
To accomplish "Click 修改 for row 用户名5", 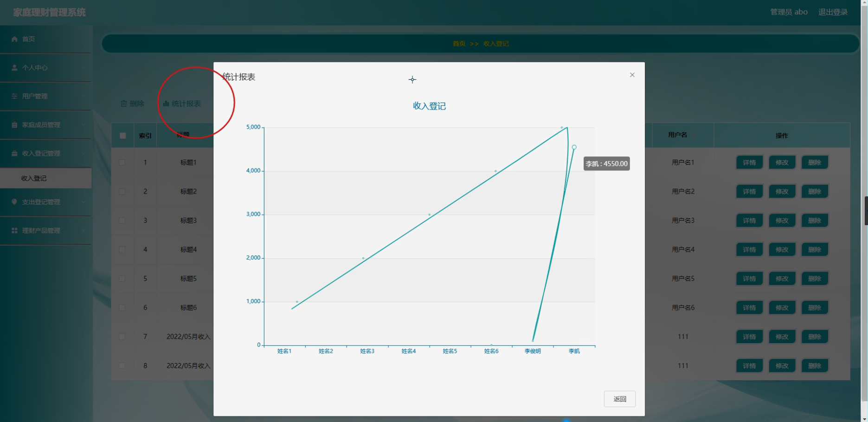I will click(x=782, y=279).
